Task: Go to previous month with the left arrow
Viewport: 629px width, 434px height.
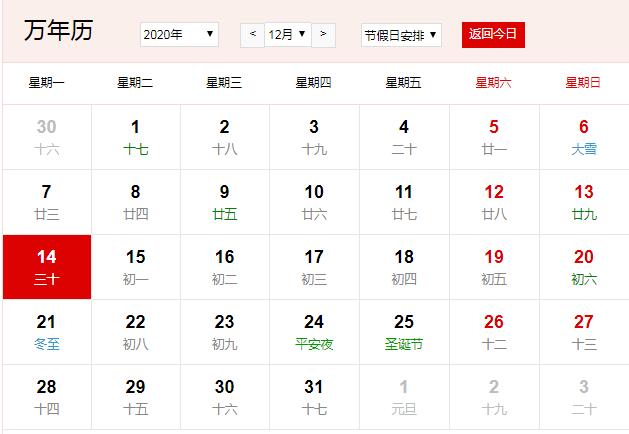Action: [x=252, y=35]
